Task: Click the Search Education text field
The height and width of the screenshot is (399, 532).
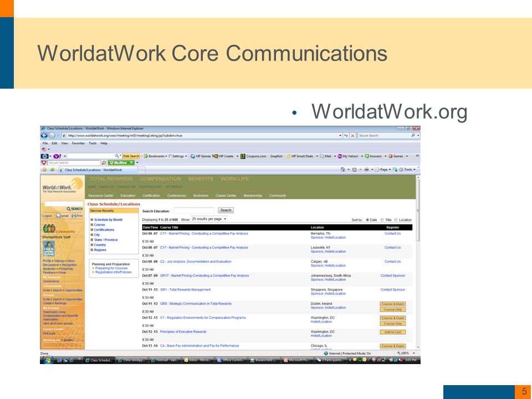Action: coord(193,211)
